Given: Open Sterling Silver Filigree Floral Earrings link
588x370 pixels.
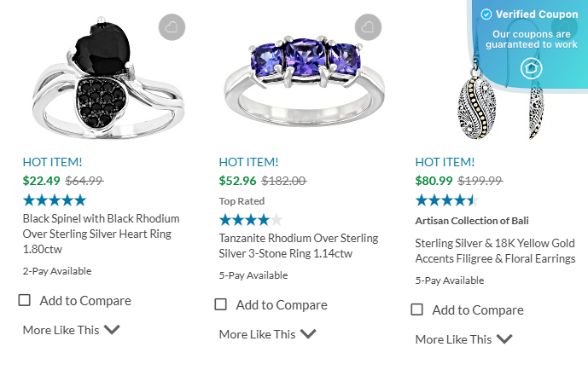Looking at the screenshot, I should [495, 251].
